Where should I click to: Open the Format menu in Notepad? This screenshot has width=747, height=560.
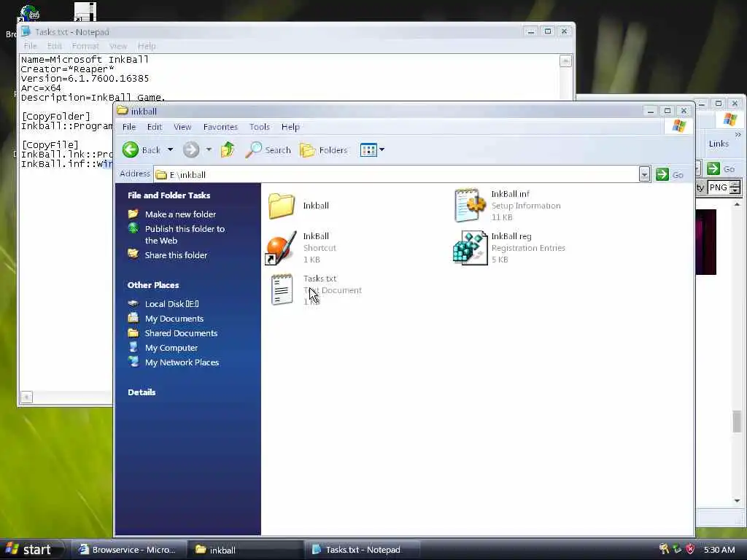pos(85,46)
